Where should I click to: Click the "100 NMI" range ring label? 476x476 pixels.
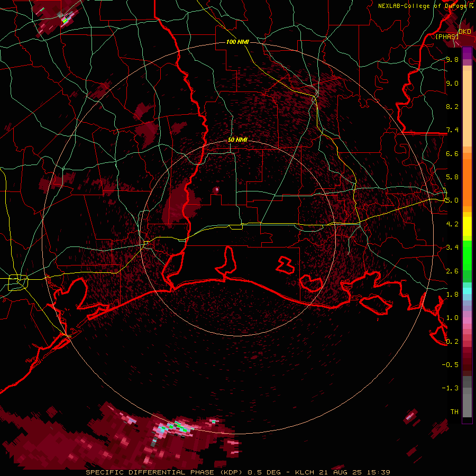coord(237,42)
